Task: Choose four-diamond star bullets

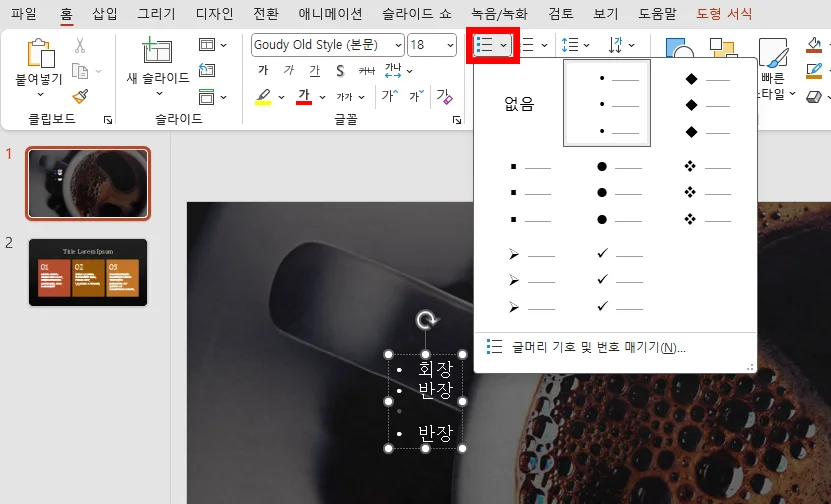Action: (x=708, y=193)
